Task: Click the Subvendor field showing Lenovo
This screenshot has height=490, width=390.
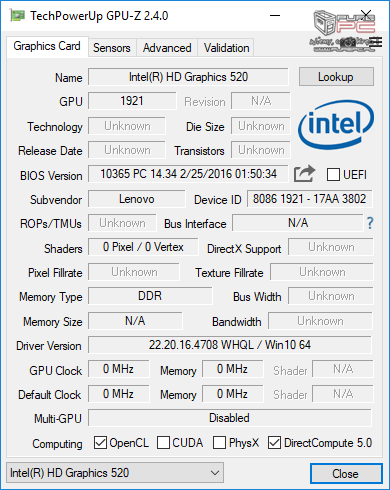Action: click(x=137, y=199)
